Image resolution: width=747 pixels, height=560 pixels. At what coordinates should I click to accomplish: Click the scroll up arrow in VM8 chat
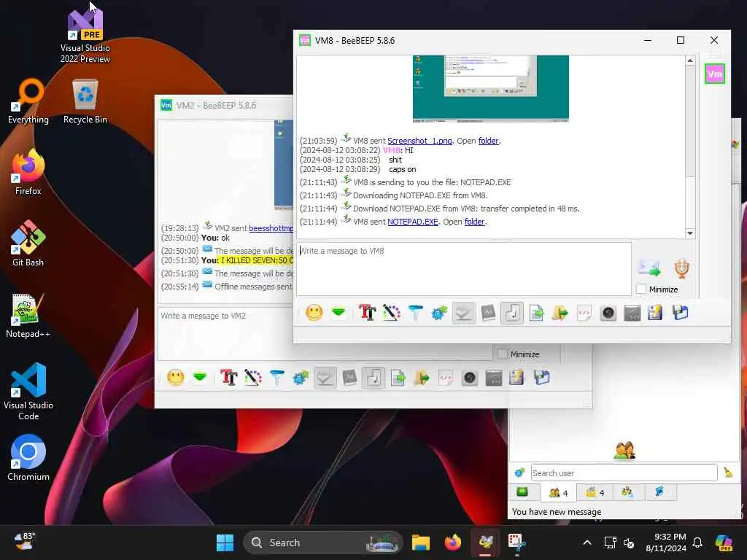point(690,61)
